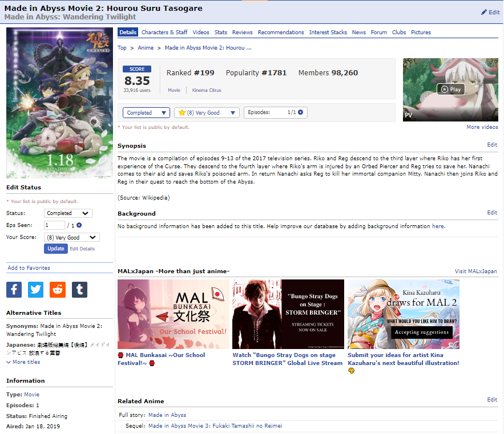This screenshot has width=504, height=434.
Task: Click Popularity #1781 text
Action: pos(256,73)
